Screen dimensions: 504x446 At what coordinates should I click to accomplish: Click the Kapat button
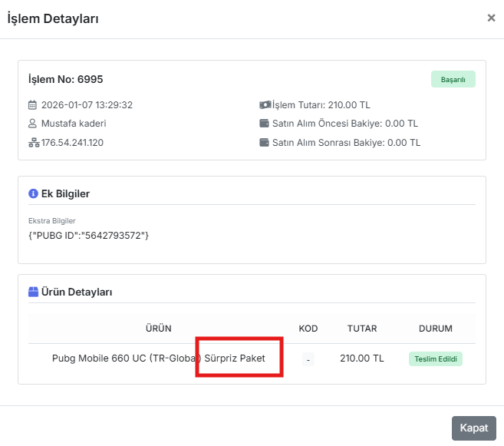click(474, 428)
